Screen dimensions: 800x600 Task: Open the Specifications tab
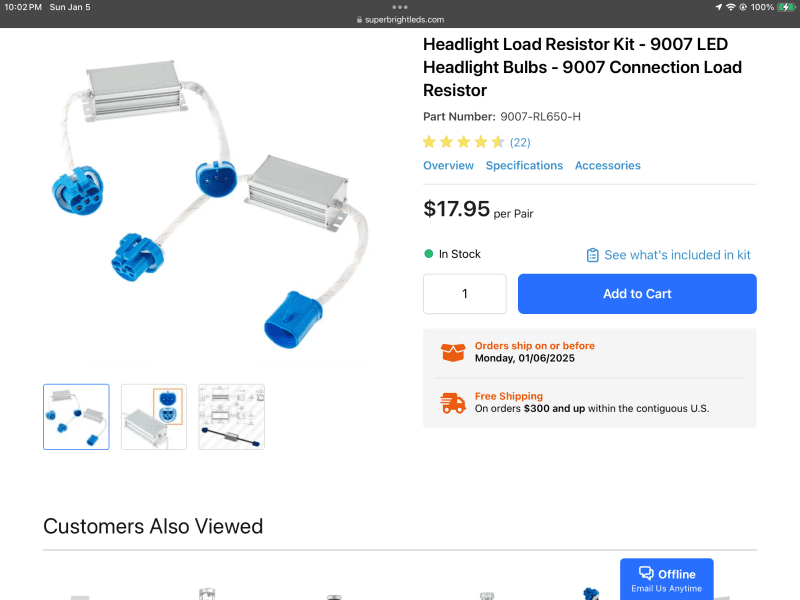click(x=524, y=166)
